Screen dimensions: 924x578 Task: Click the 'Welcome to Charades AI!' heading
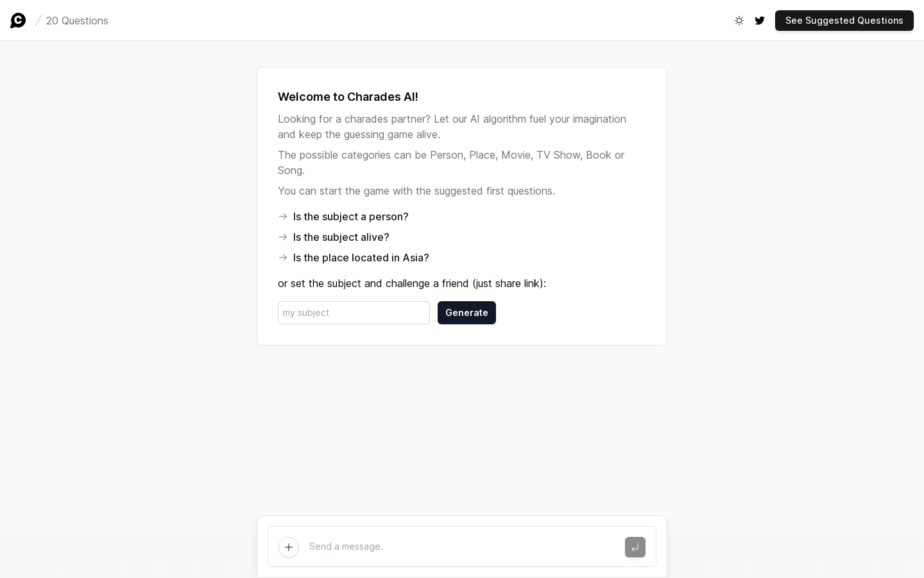[348, 97]
